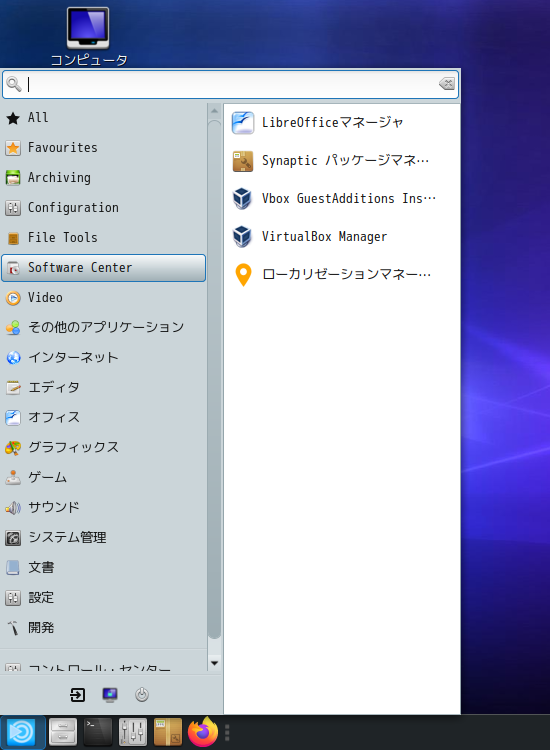Open the 文書 category

(x=103, y=568)
